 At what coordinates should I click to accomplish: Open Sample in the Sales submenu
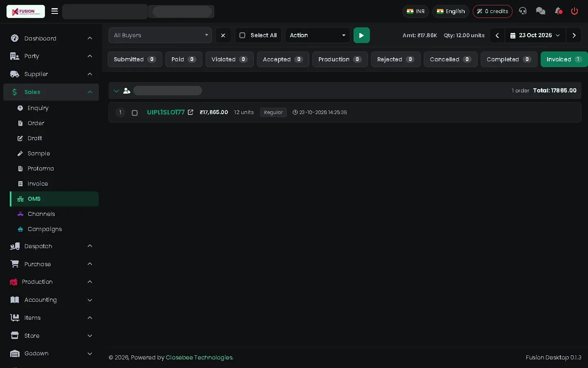point(39,153)
